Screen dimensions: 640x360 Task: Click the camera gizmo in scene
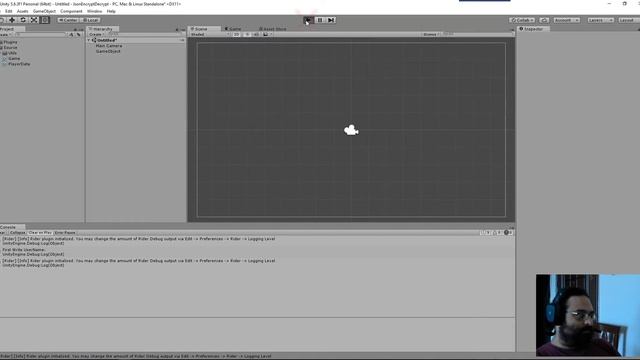(351, 130)
